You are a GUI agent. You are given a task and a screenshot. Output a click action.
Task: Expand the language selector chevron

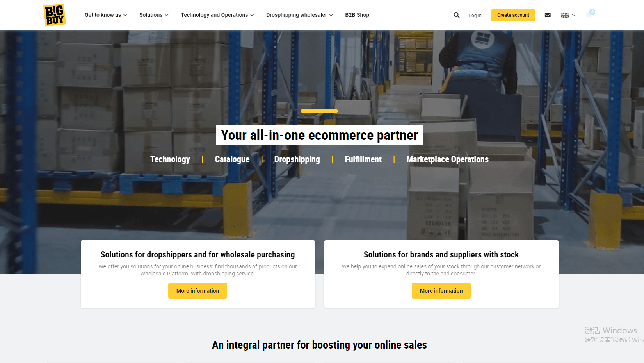point(573,15)
